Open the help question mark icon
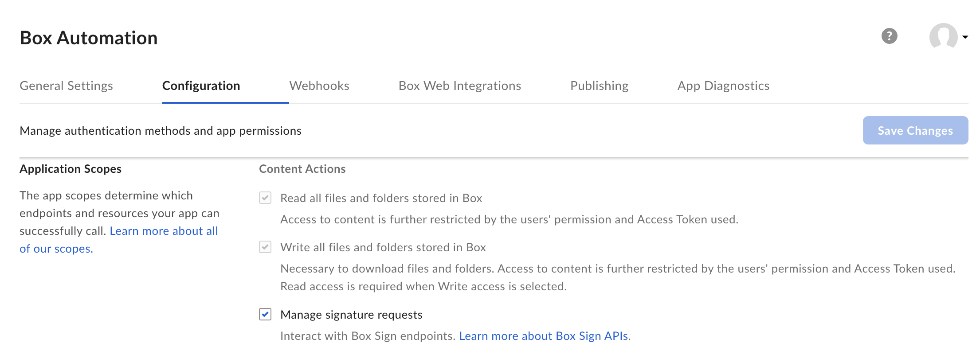The height and width of the screenshot is (351, 980). [x=889, y=36]
